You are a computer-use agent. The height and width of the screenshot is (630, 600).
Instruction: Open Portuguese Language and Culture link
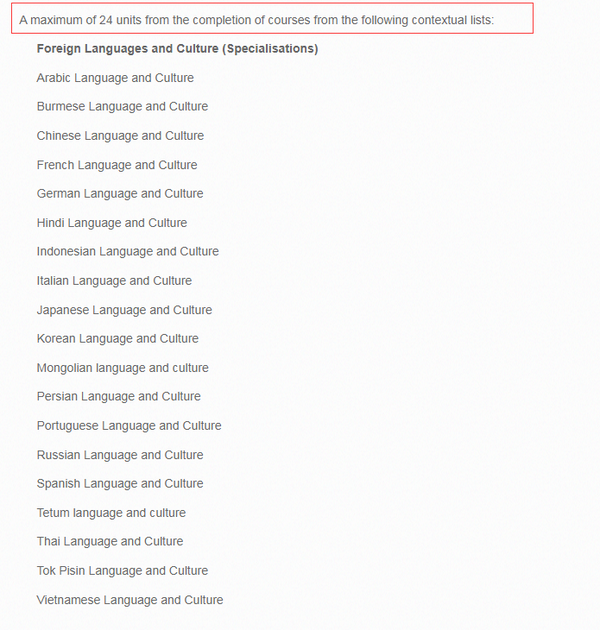(129, 425)
